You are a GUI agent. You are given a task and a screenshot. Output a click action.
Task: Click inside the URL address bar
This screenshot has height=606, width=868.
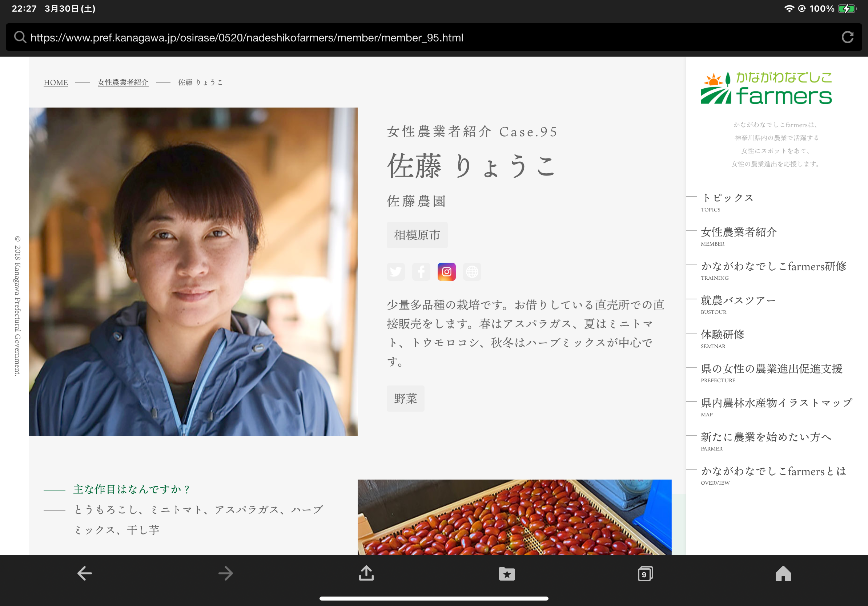coord(246,37)
